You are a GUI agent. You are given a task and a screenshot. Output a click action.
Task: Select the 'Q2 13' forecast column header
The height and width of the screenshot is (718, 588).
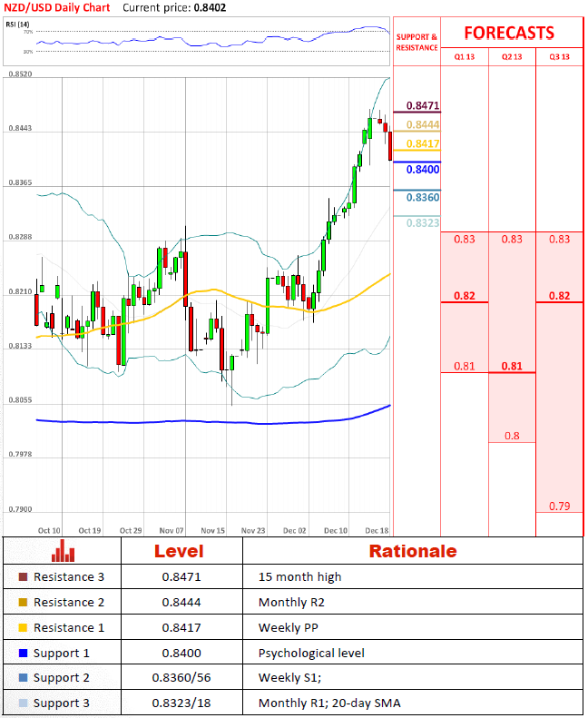[x=512, y=57]
